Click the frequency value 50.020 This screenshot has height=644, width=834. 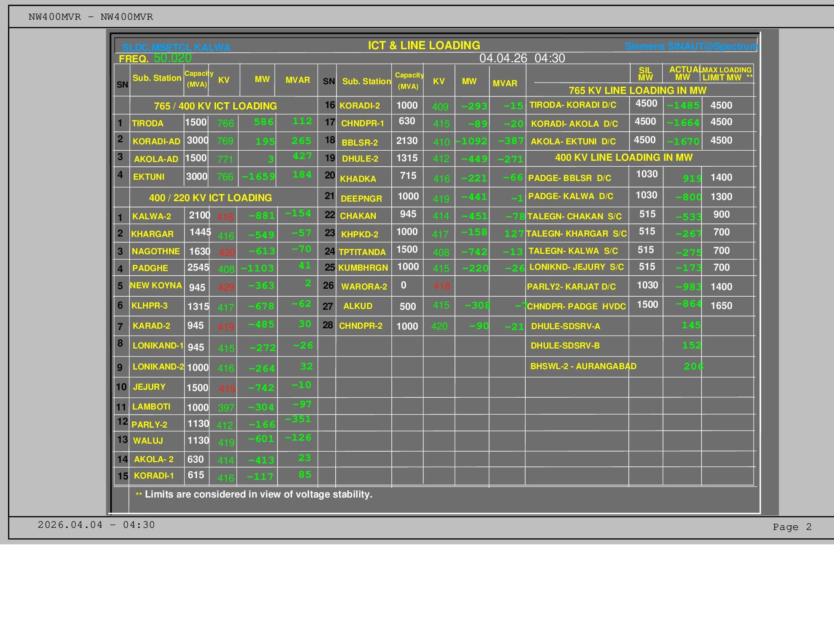[172, 58]
